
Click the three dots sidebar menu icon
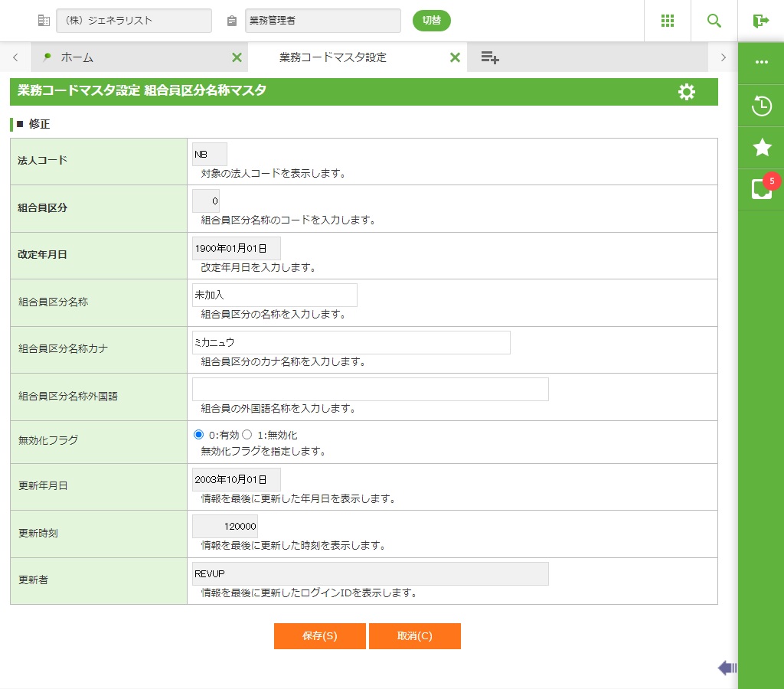(761, 62)
